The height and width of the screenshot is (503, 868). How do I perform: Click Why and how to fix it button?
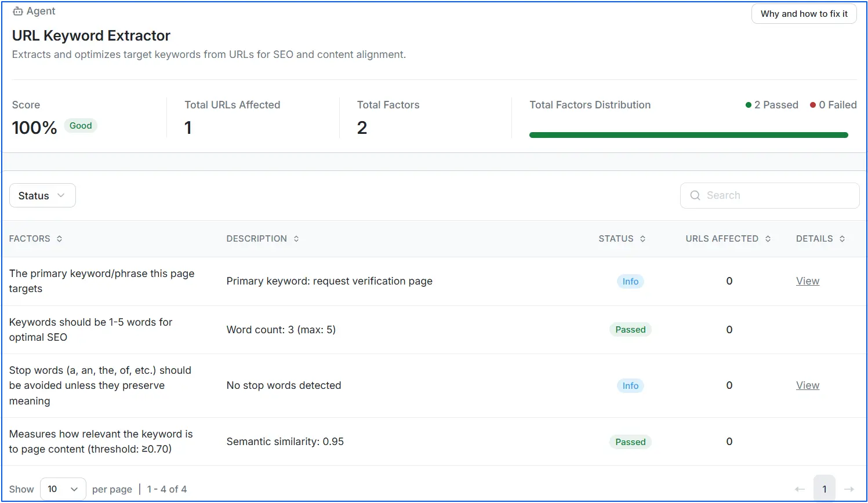(x=804, y=14)
